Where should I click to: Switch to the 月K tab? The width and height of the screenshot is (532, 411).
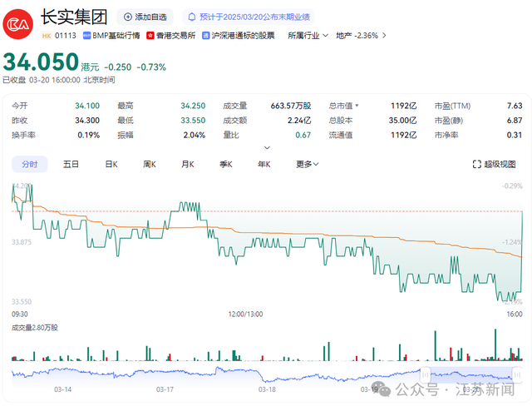(188, 165)
